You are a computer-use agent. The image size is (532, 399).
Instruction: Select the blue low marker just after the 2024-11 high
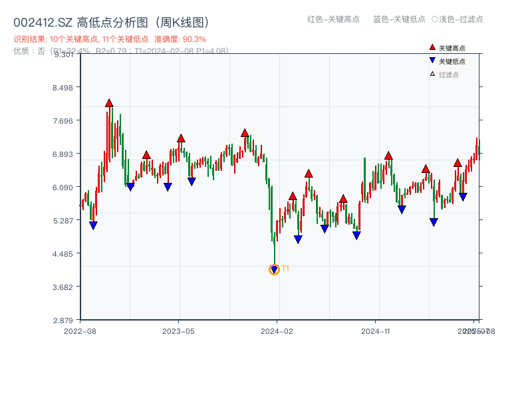[x=402, y=209]
